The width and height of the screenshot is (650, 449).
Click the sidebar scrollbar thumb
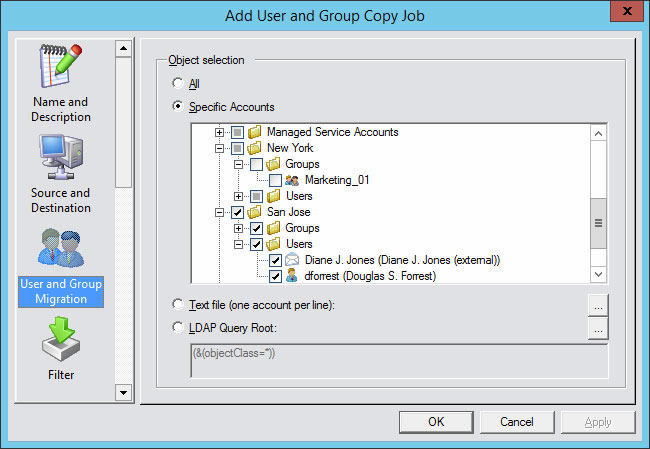coord(124,122)
